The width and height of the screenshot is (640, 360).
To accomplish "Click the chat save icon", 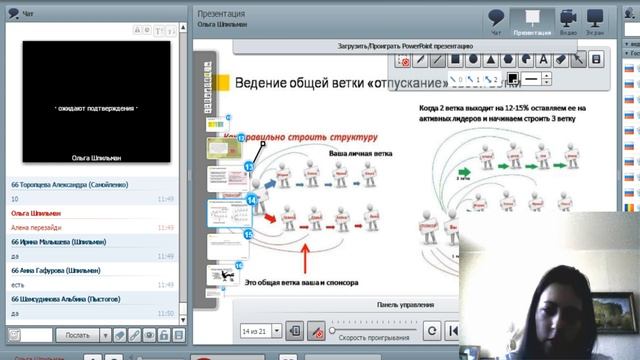I will click(178, 335).
